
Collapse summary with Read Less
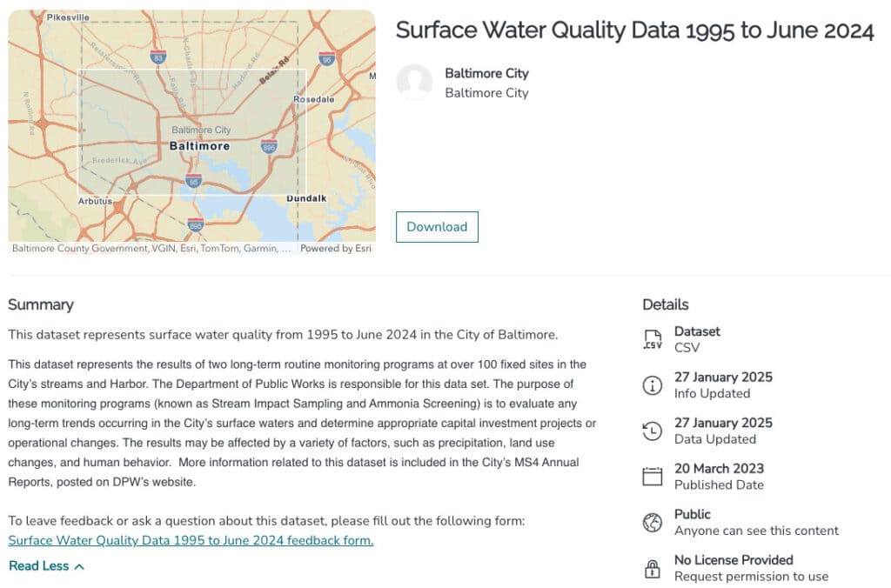(x=39, y=566)
